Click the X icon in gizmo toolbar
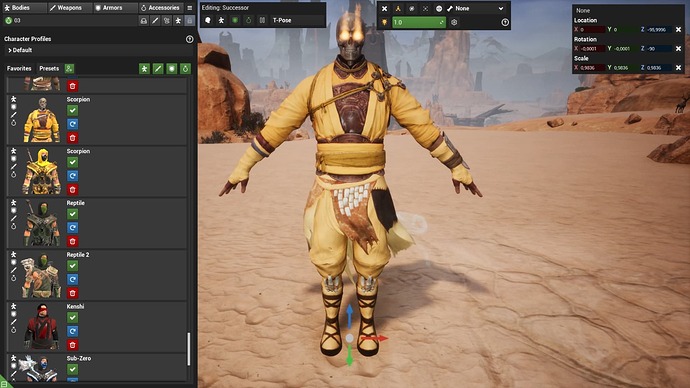Screen dimensions: 690x388 384,8
